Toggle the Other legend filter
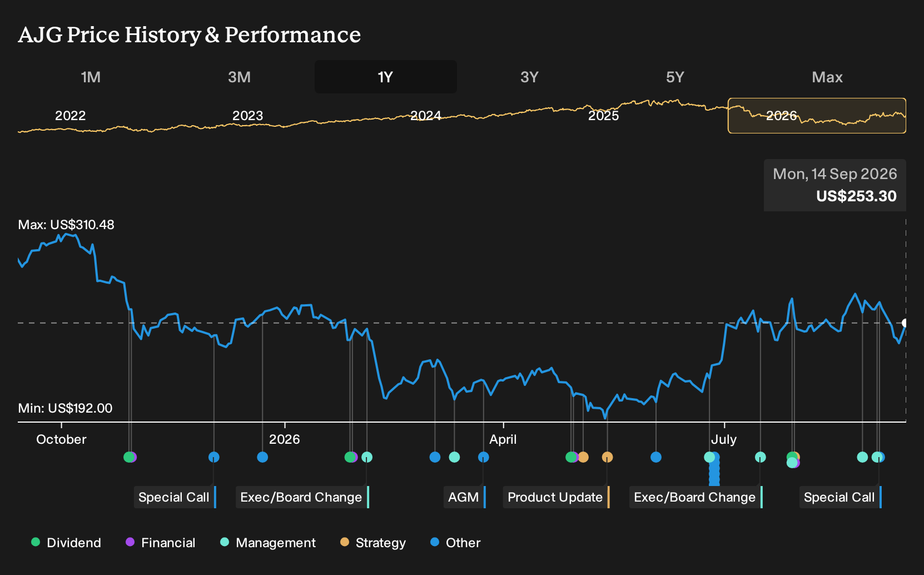 click(x=455, y=543)
